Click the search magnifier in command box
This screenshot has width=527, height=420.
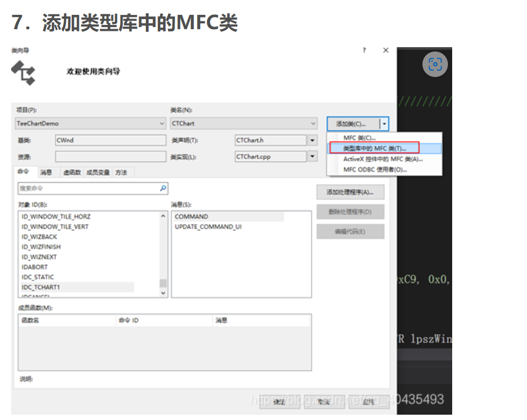(163, 188)
